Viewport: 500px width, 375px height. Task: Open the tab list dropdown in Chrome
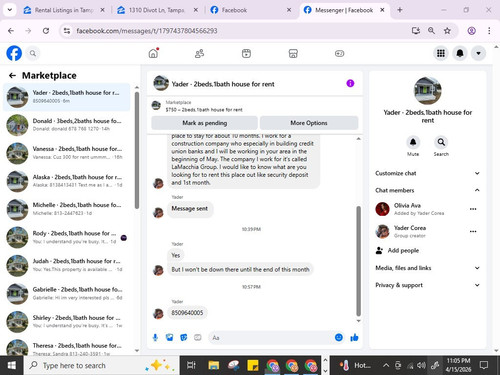[x=10, y=10]
